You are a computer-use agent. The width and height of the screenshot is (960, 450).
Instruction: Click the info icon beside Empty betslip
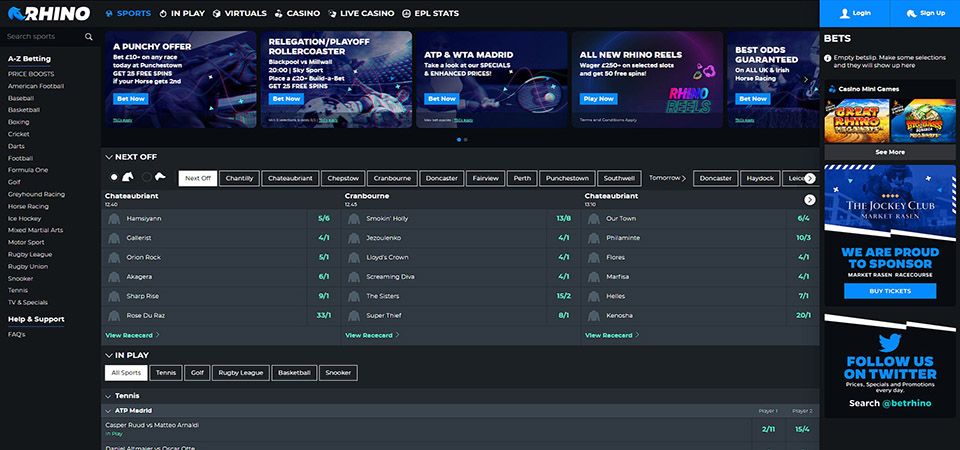(828, 58)
